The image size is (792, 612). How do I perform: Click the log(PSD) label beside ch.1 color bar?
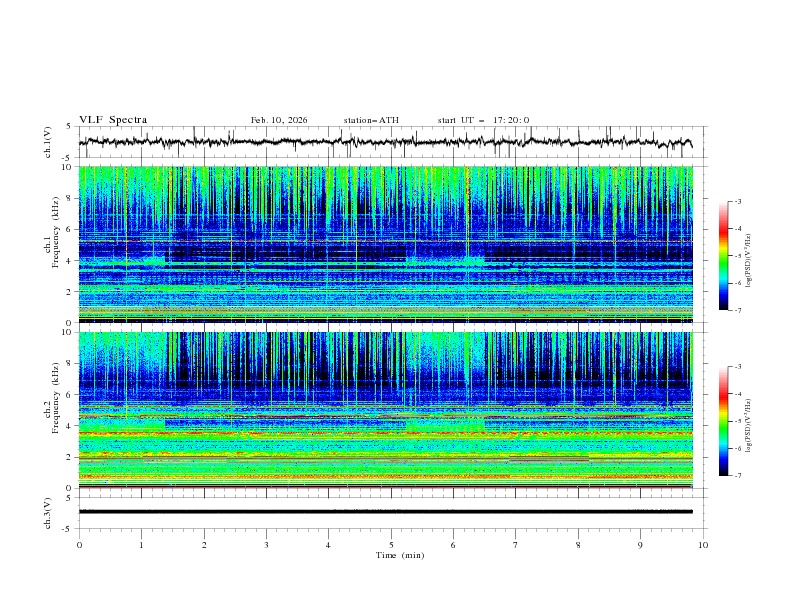point(749,261)
